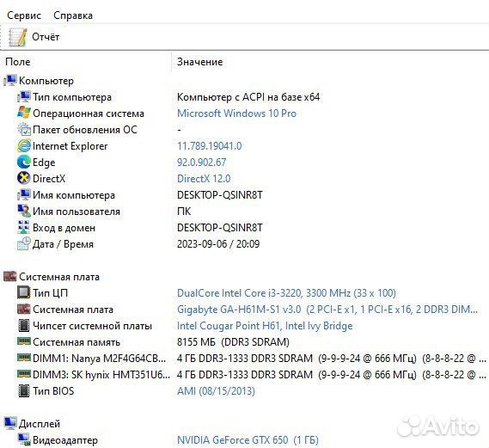Select the Тип ЦП field label
The image size is (489, 448).
[50, 293]
